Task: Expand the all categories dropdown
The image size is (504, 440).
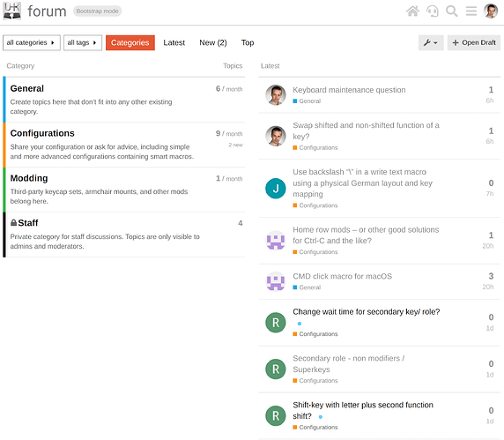Action: (32, 42)
